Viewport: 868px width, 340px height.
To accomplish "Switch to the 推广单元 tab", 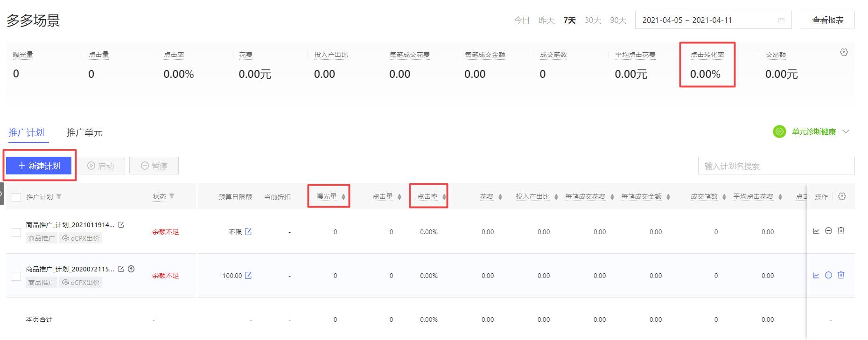I will [84, 132].
